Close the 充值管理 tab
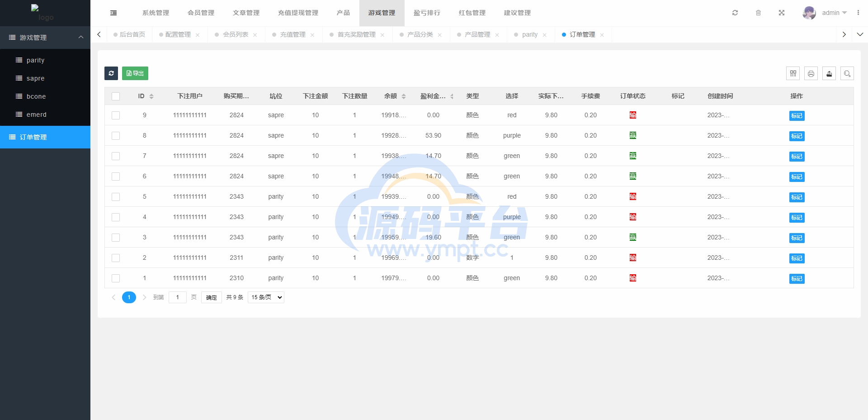This screenshot has width=868, height=420. pyautogui.click(x=312, y=35)
